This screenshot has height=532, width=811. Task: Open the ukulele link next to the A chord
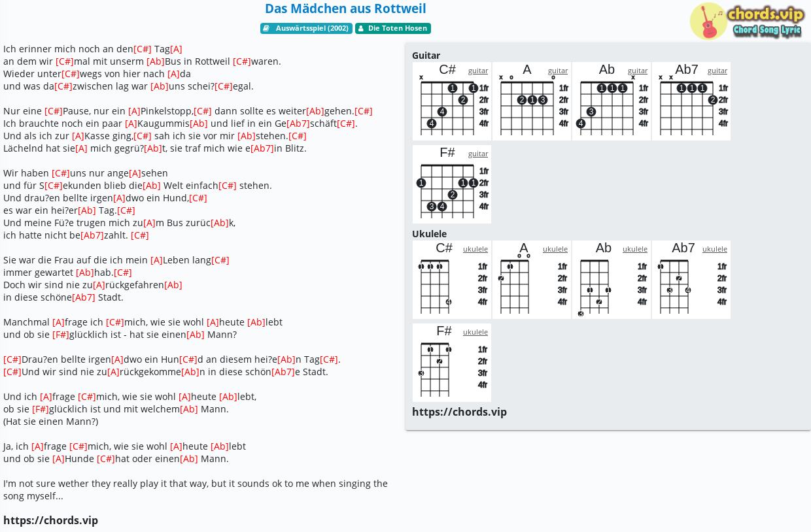coord(555,249)
